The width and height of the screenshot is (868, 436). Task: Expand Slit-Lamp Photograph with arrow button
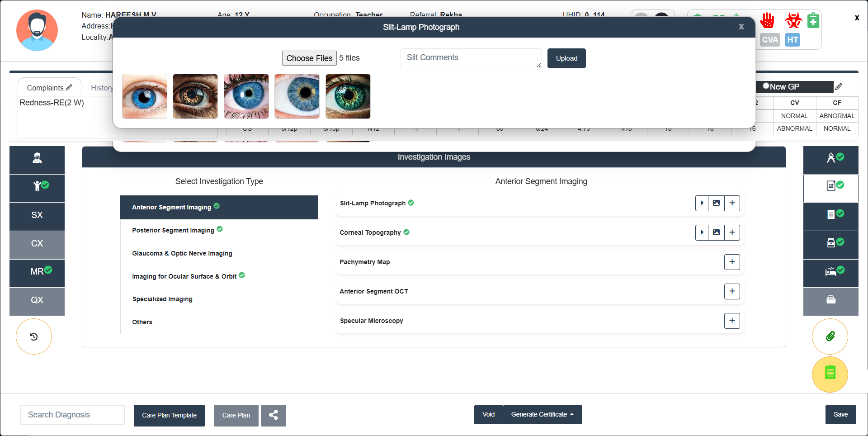click(x=702, y=203)
